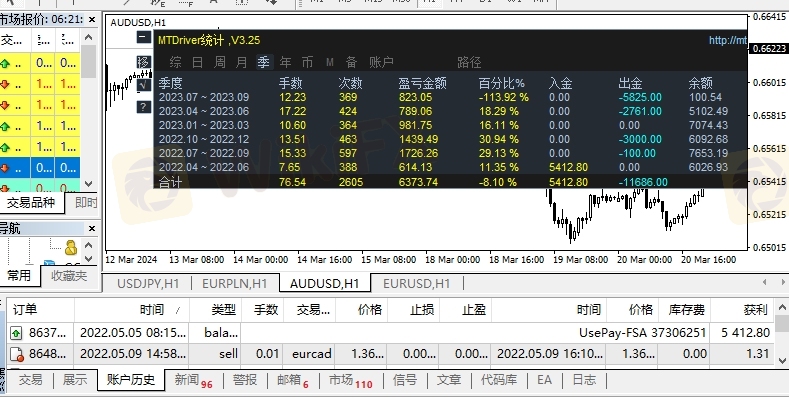Expand navigator list with down arrow
The width and height of the screenshot is (789, 398).
click(x=89, y=259)
